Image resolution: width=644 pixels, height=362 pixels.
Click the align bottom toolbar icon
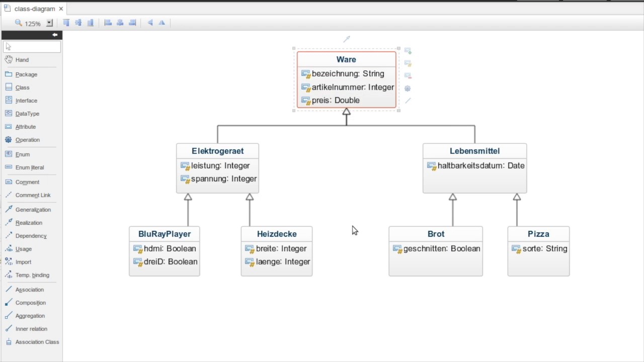(x=91, y=23)
